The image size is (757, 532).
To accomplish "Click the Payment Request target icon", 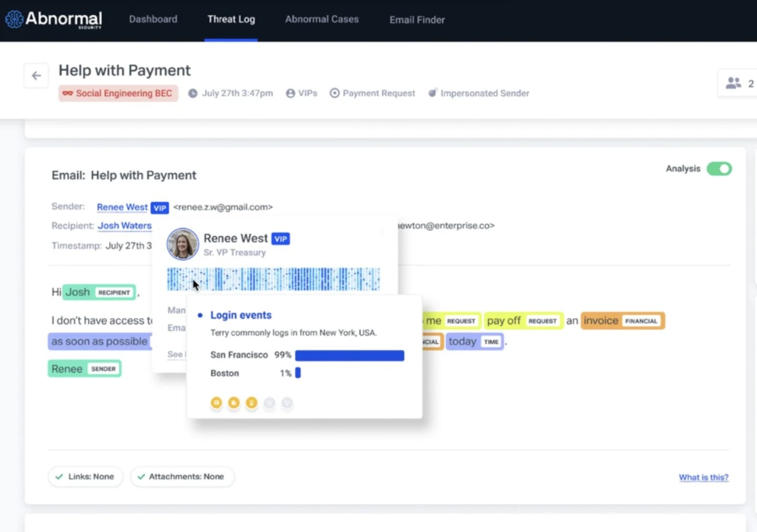I will [334, 93].
